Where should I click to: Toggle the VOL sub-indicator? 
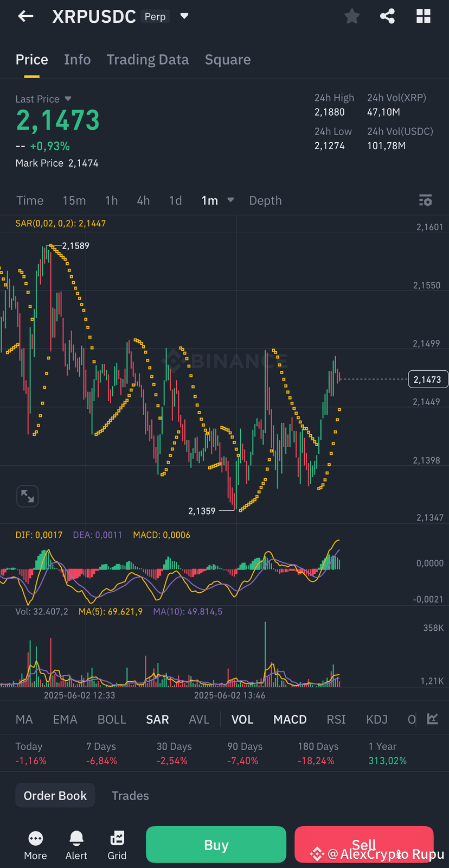(x=242, y=719)
